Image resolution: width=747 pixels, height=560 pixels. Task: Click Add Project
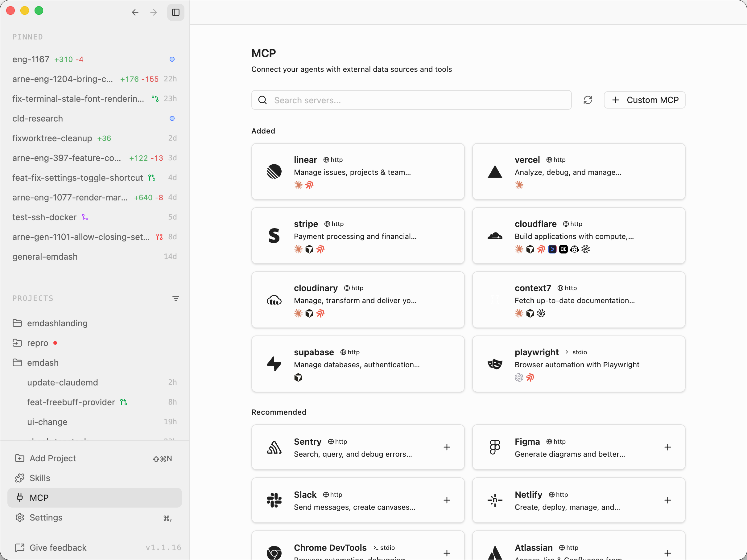[95, 458]
